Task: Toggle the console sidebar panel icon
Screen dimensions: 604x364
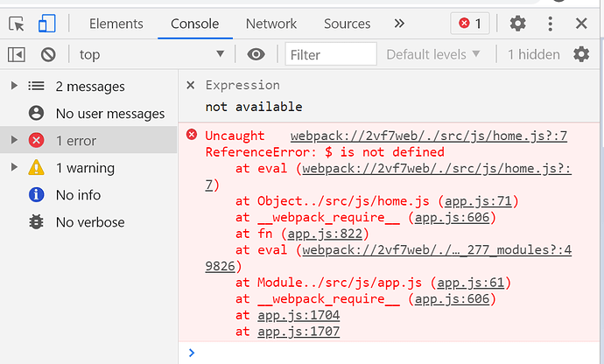Action: click(16, 55)
